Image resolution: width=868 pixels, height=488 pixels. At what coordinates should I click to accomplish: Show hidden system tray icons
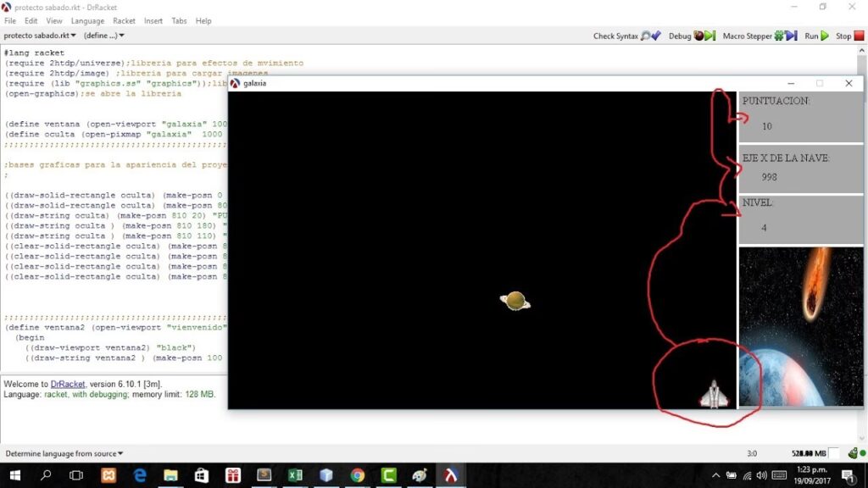716,475
